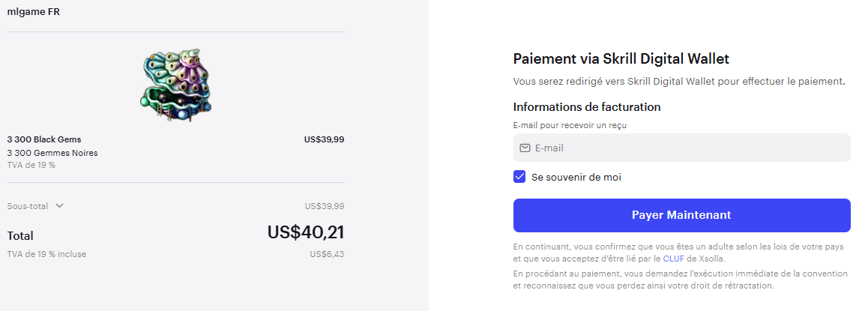Focus the E-mail input field
This screenshot has height=311, width=868.
coord(681,148)
